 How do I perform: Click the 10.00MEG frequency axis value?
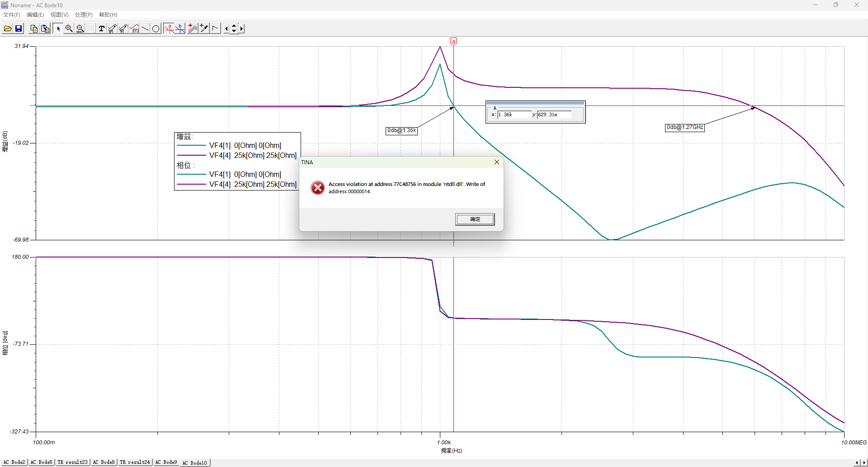click(854, 443)
